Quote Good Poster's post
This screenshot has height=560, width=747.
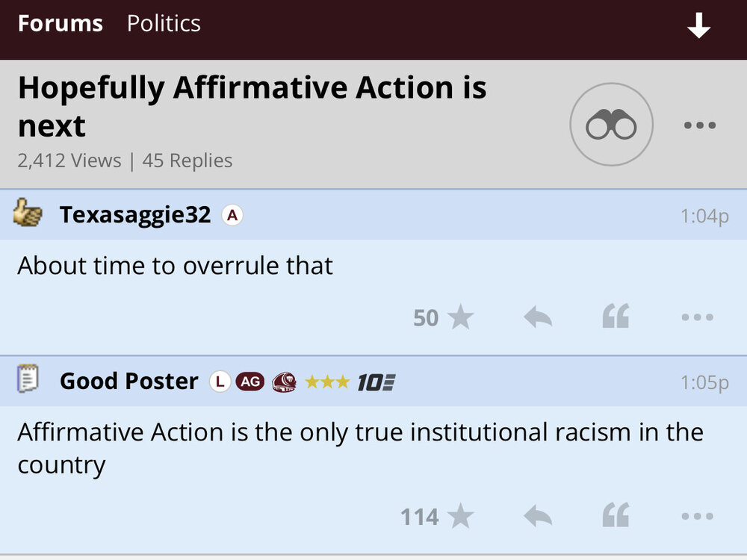click(x=616, y=516)
